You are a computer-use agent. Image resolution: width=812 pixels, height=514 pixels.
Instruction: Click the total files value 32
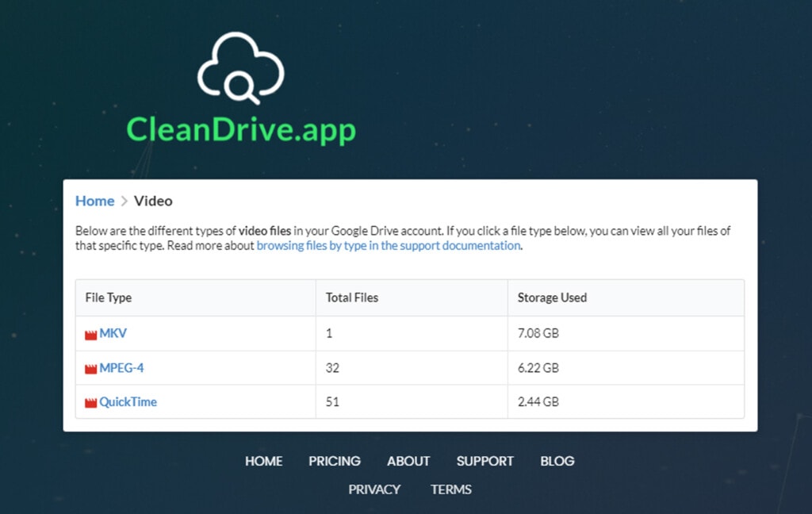[x=332, y=368]
